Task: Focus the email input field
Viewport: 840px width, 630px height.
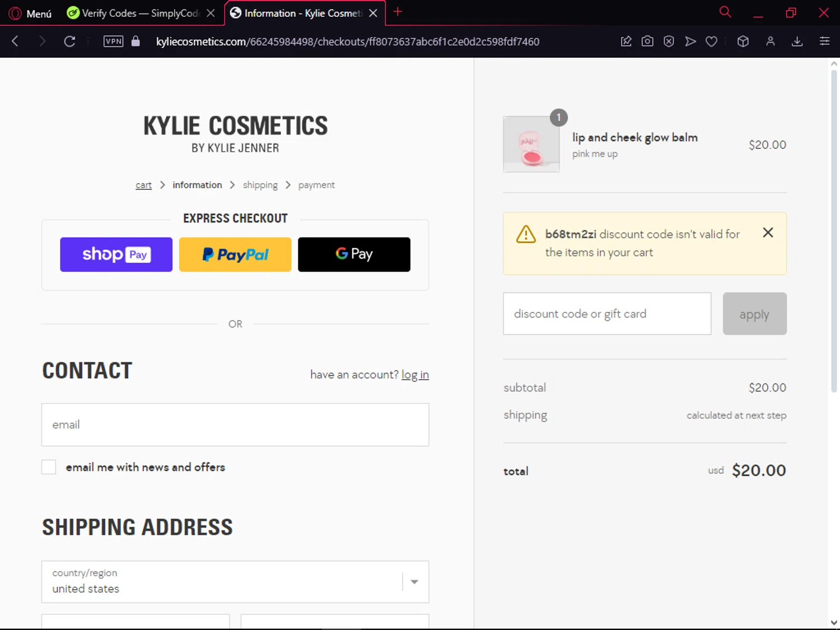Action: [235, 424]
